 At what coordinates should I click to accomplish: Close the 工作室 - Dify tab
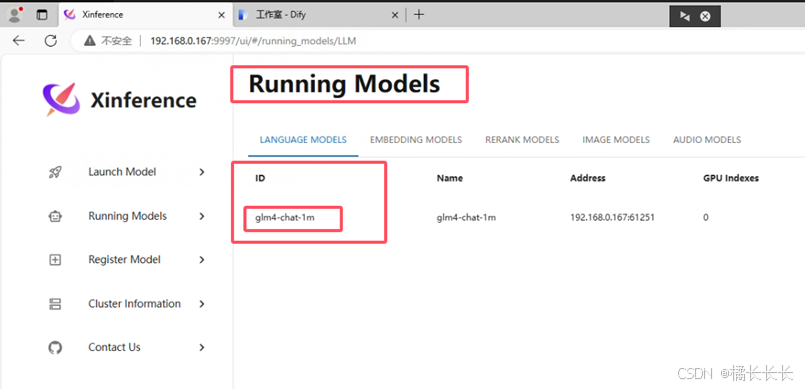(x=395, y=15)
